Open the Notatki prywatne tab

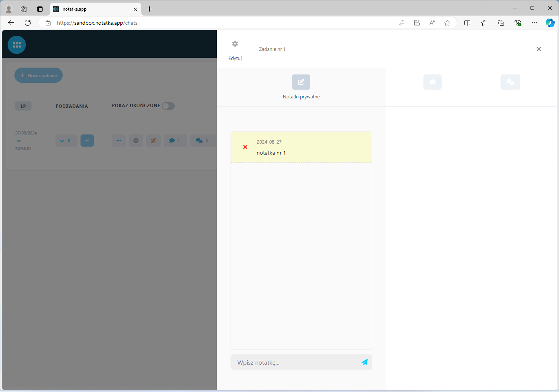coord(301,82)
